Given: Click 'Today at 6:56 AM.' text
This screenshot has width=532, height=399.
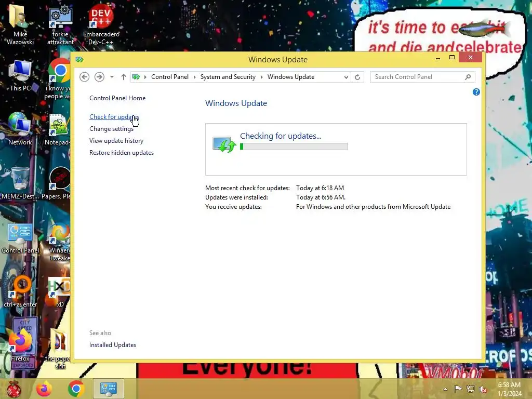Looking at the screenshot, I should 321,197.
